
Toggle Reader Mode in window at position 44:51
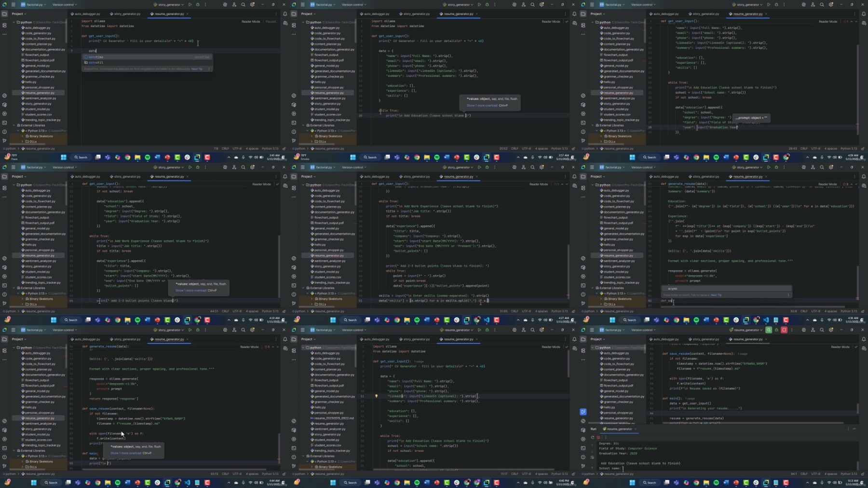click(261, 184)
